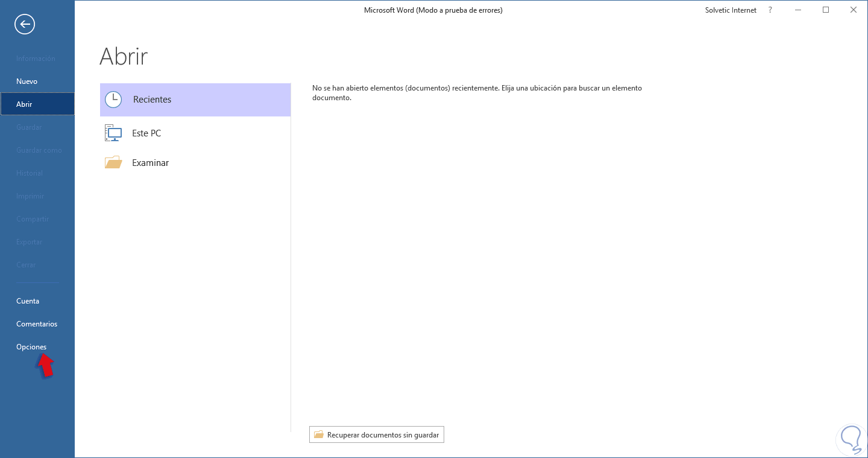
Task: Select the Recientes list entry
Action: click(152, 99)
